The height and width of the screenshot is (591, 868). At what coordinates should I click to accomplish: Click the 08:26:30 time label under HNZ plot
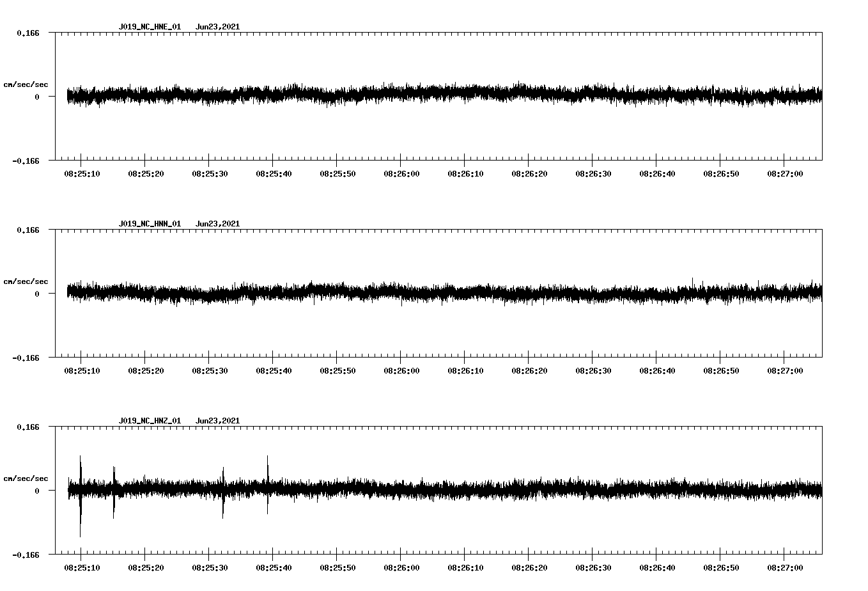(x=593, y=568)
